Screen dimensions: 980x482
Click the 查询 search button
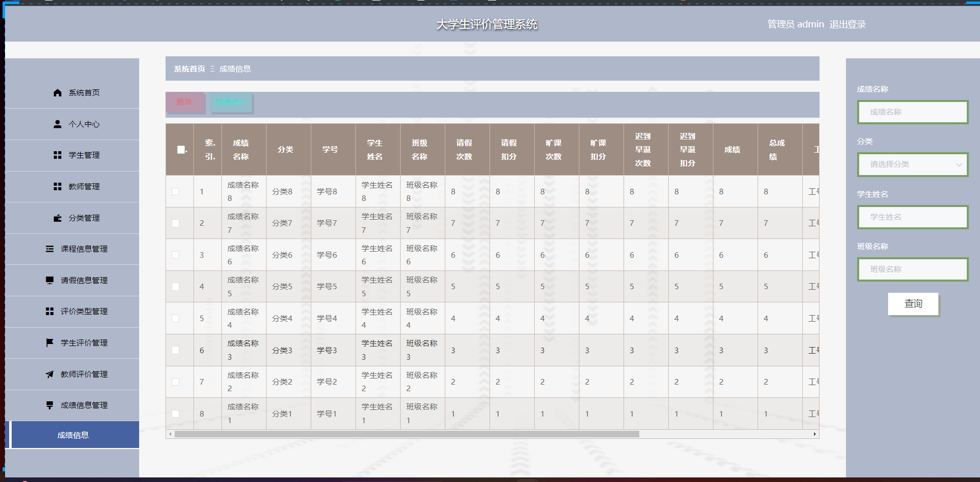(913, 303)
